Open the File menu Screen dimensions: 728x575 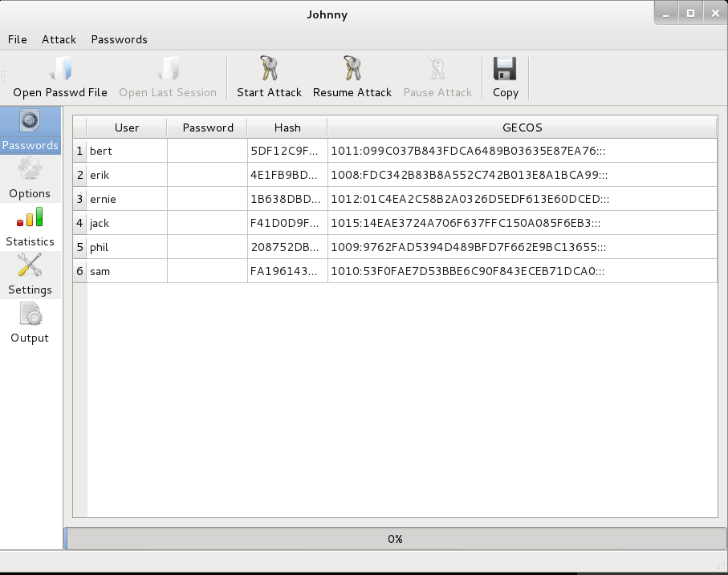[x=17, y=39]
